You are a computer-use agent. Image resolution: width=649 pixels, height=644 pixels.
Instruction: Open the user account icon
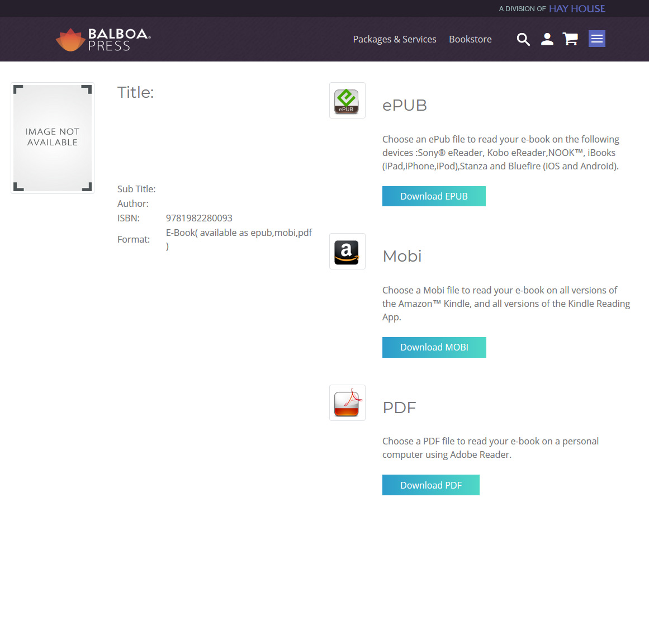tap(547, 39)
